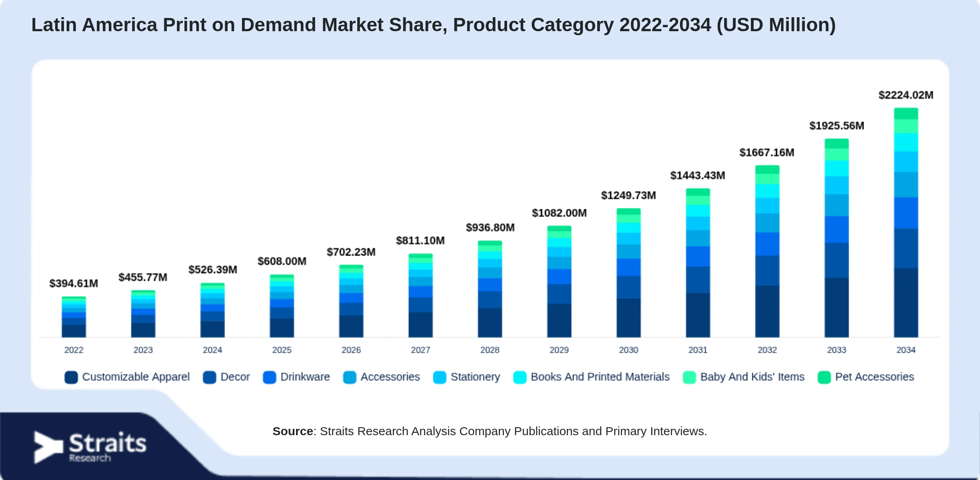Click the $2224.02M value label

[x=906, y=95]
